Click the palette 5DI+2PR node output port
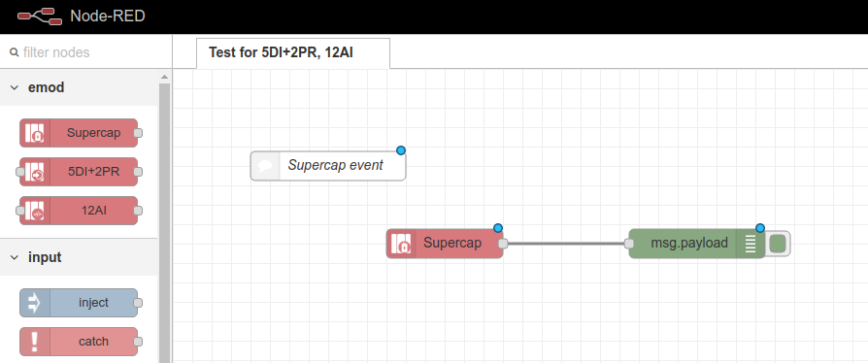 click(138, 172)
